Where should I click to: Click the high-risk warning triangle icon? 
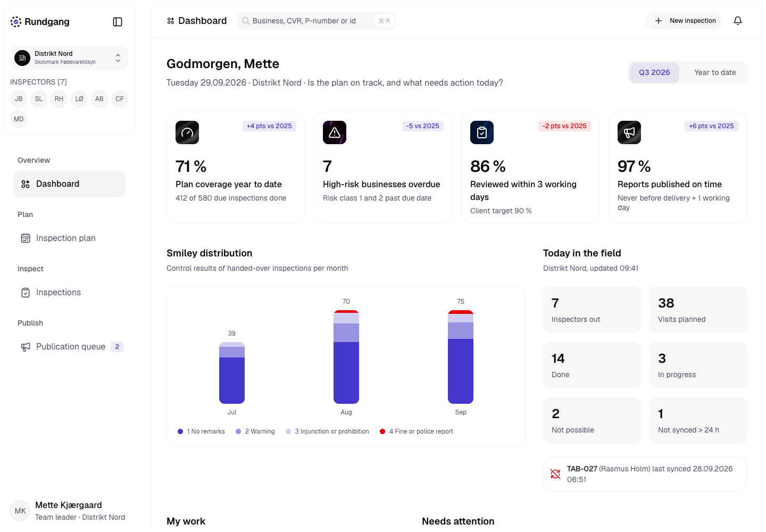click(x=335, y=132)
